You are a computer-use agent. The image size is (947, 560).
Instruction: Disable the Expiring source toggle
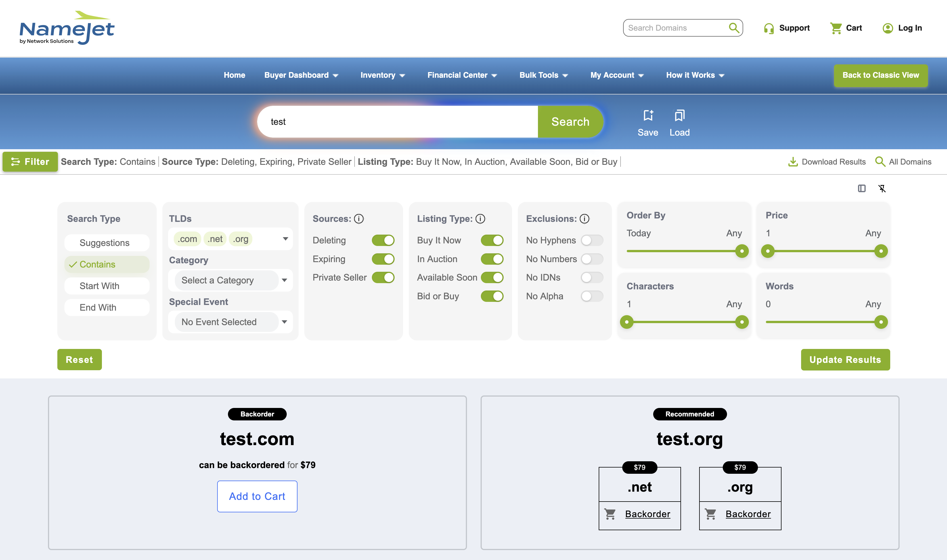(x=383, y=259)
